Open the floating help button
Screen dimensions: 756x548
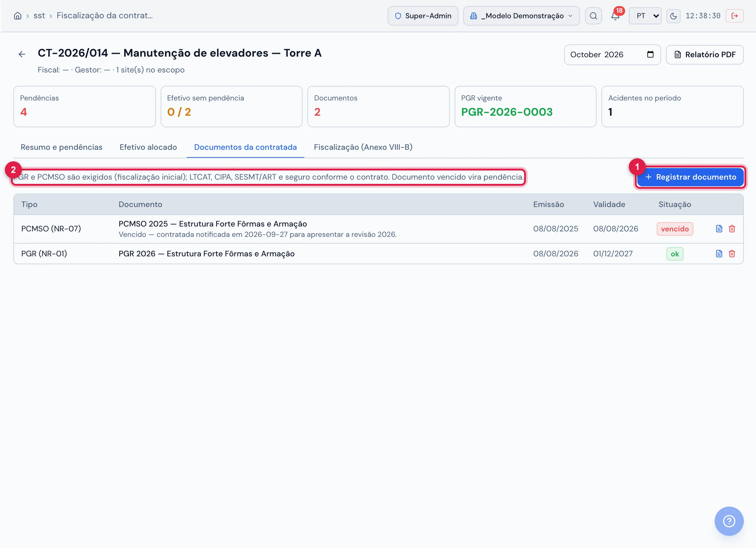pos(729,521)
